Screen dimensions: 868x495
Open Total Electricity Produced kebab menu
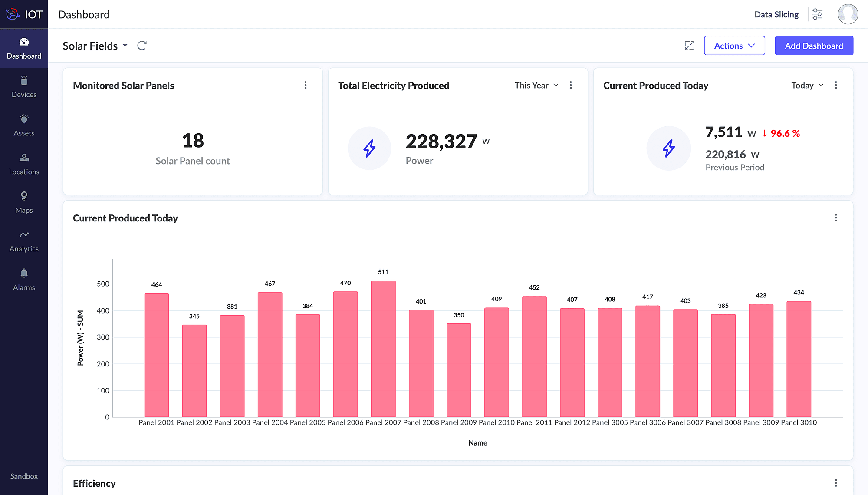[571, 85]
